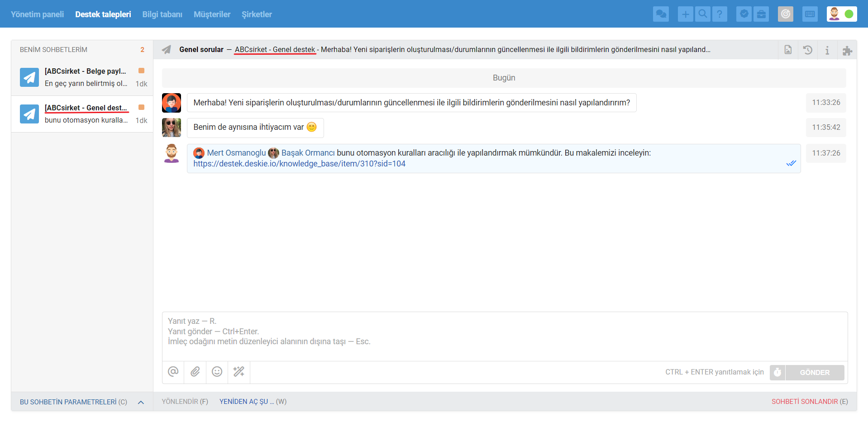Open the emoji picker smiley icon
Screen dimensions: 868x422
pos(217,372)
